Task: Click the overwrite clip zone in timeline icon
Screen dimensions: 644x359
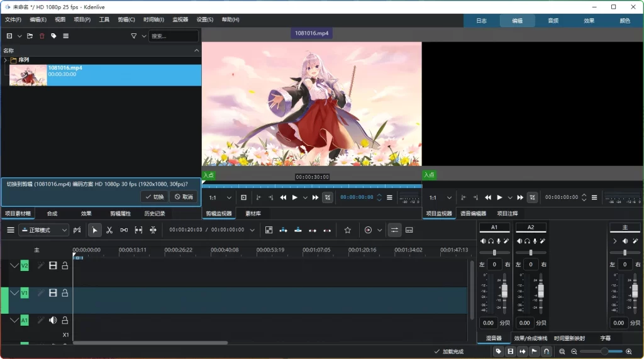Action: point(298,230)
